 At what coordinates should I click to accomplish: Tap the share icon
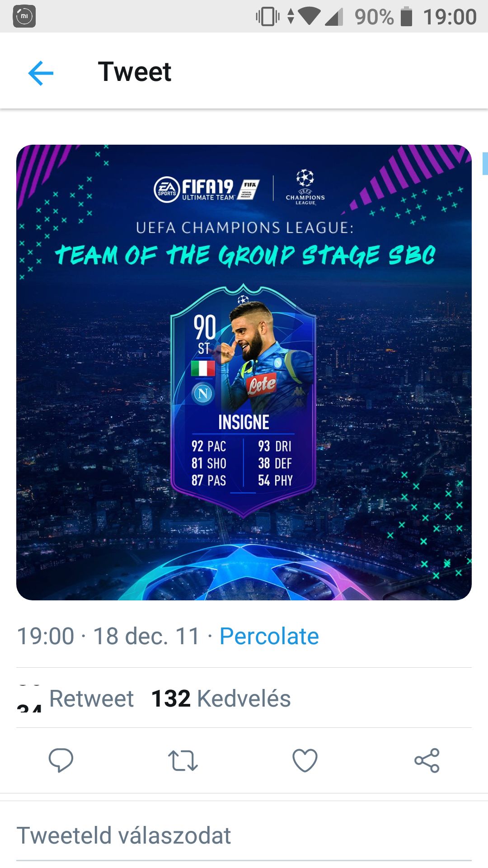(427, 760)
